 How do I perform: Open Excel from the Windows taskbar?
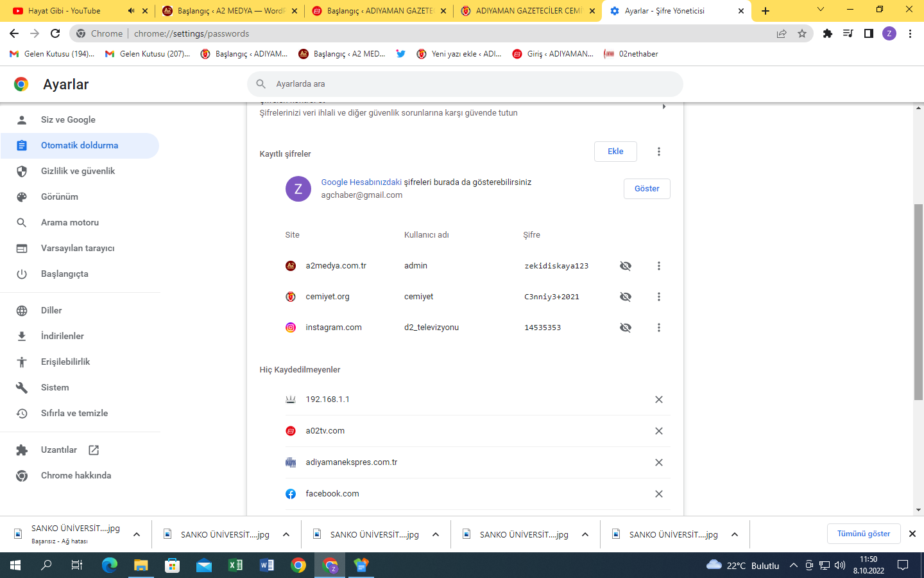tap(235, 565)
